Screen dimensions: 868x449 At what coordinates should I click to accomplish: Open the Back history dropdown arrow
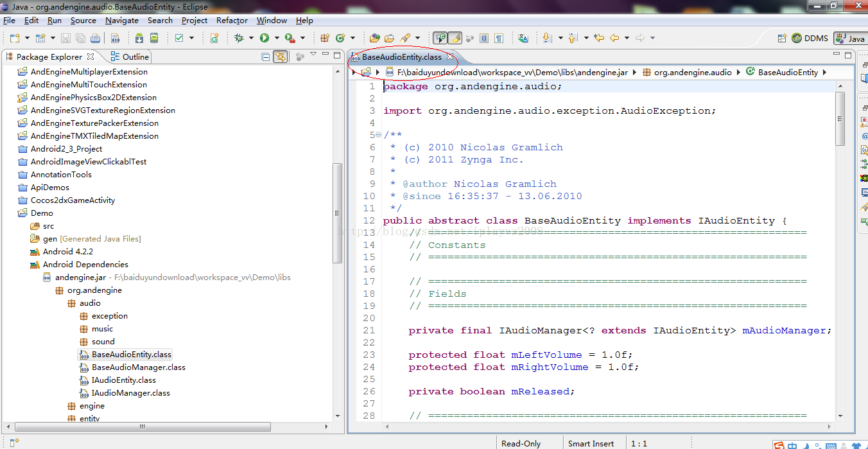pos(627,38)
